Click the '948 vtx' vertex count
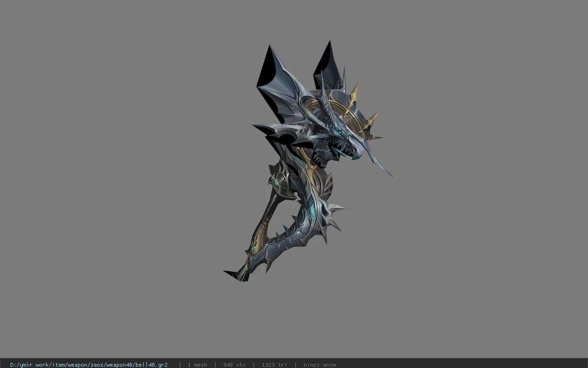 pyautogui.click(x=234, y=365)
